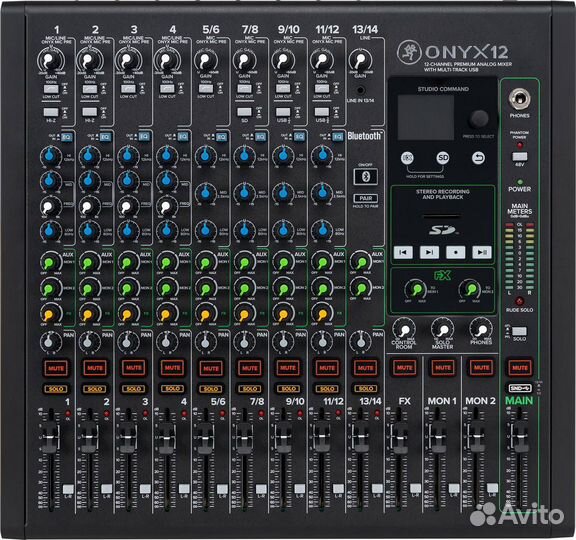Tap the Studio Command display screen
Viewport: 576px width, 540px height.
click(x=426, y=117)
